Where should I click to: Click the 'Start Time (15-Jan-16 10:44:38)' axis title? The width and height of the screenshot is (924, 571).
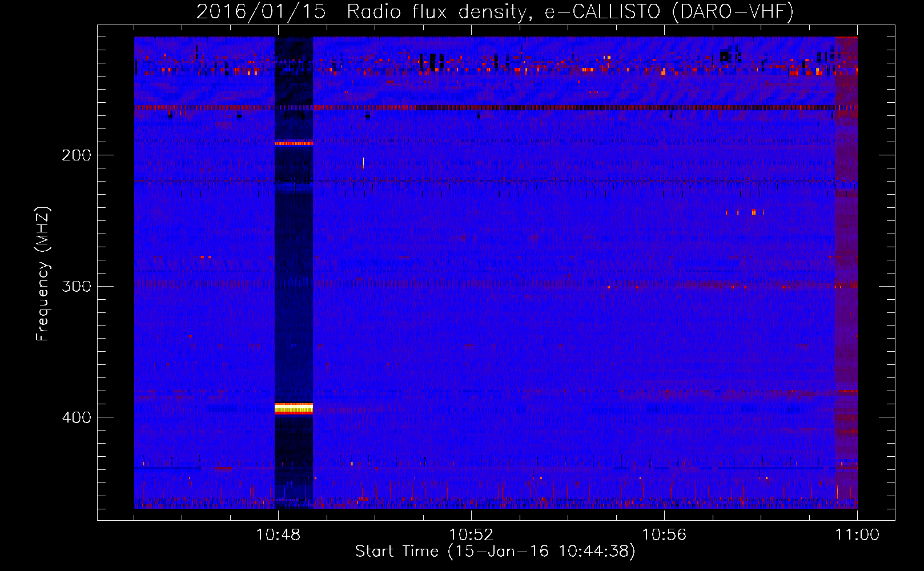coord(495,552)
